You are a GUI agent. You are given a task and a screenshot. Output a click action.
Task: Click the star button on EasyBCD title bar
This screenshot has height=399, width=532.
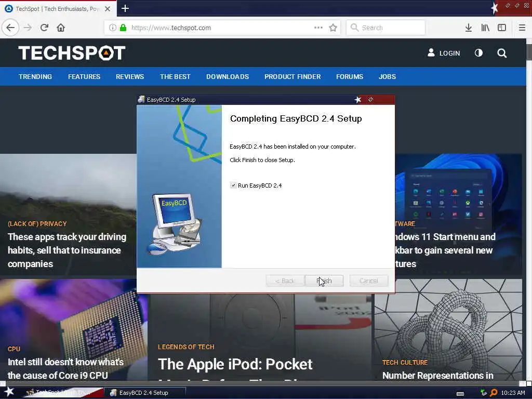[x=357, y=99]
